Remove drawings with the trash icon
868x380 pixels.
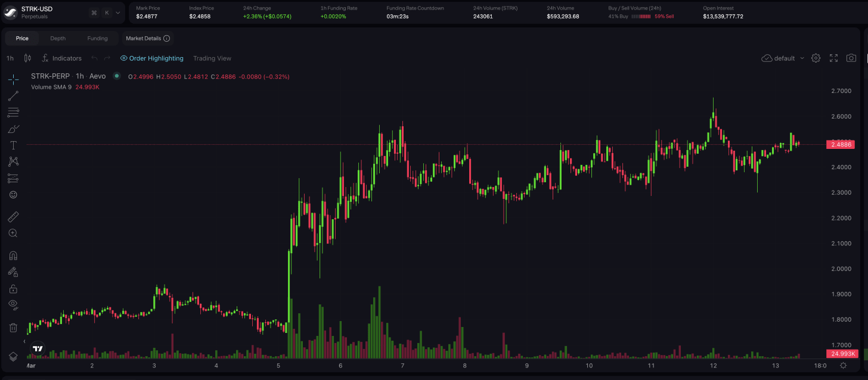(x=13, y=328)
